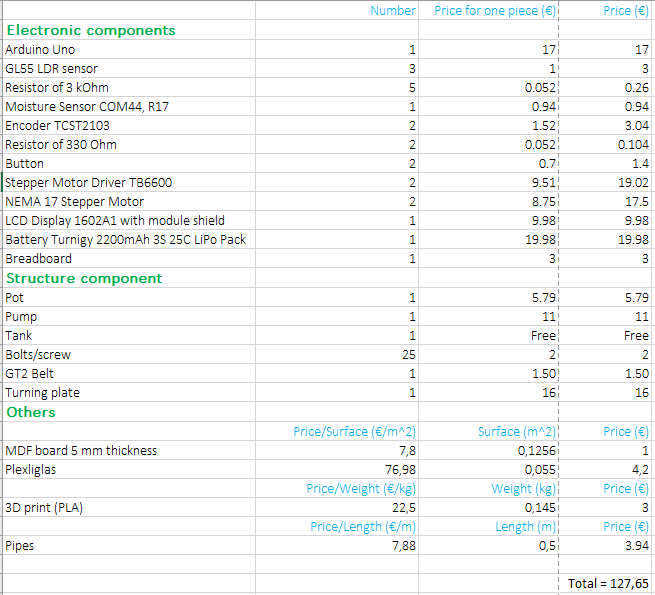This screenshot has width=655, height=595.
Task: Click the 0.26 price for 3 kOhm resistors
Action: coord(605,87)
